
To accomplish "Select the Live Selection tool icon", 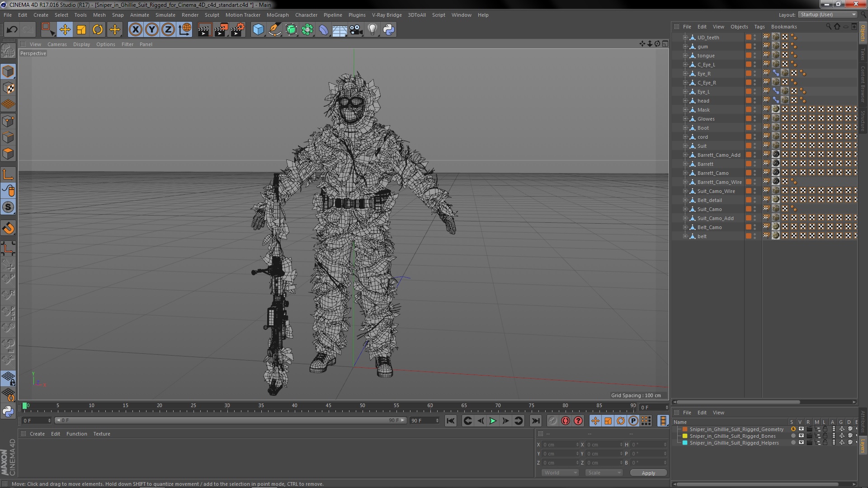I will [47, 30].
